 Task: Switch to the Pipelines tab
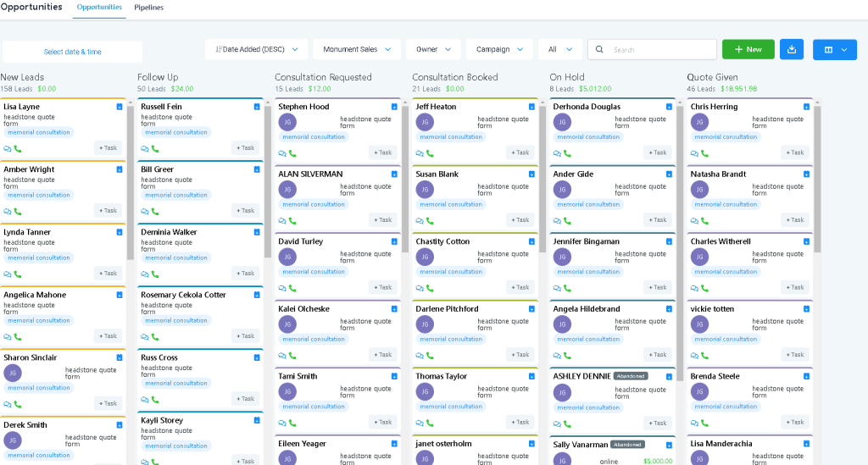148,8
